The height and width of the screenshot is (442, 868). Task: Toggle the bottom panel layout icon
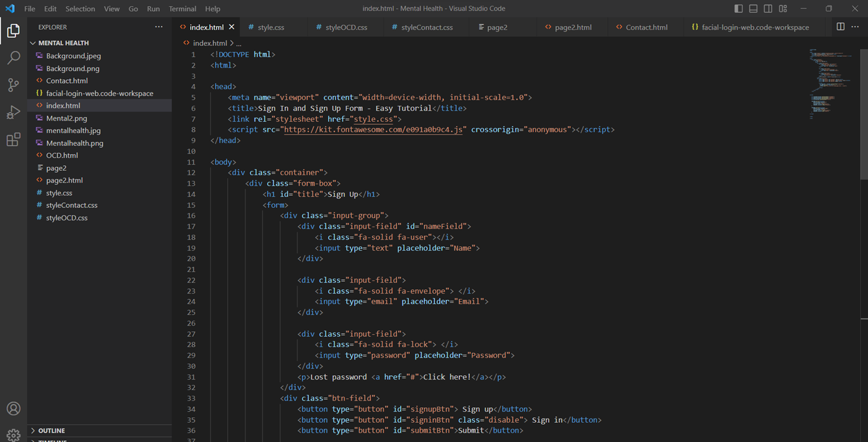click(x=753, y=9)
